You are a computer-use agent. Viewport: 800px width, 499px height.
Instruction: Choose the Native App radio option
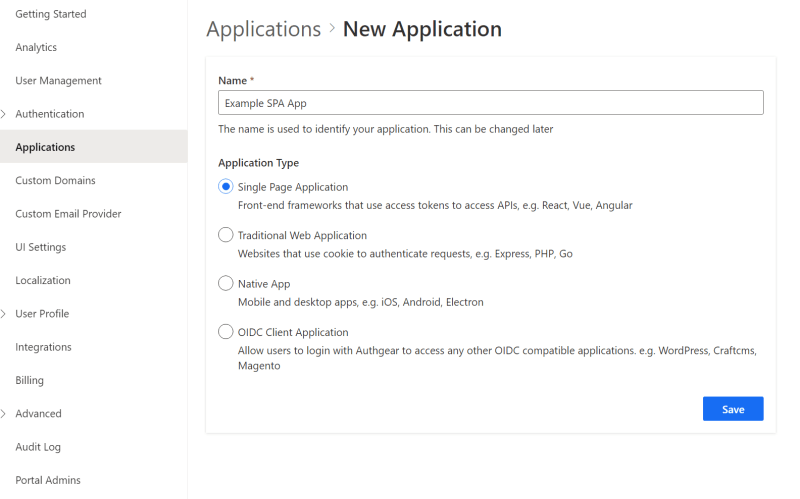click(x=226, y=284)
